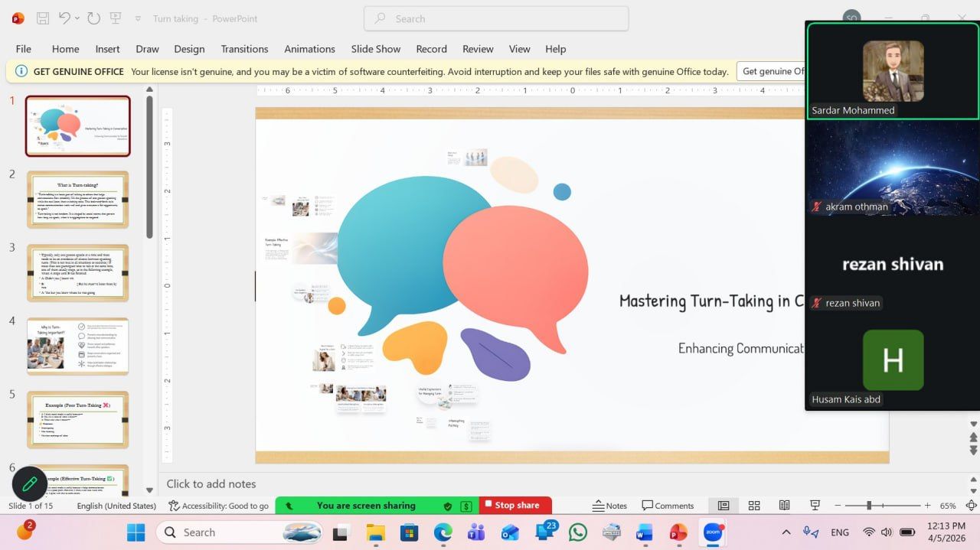Click Accessibility: Good to go status
980x550 pixels.
click(x=219, y=506)
